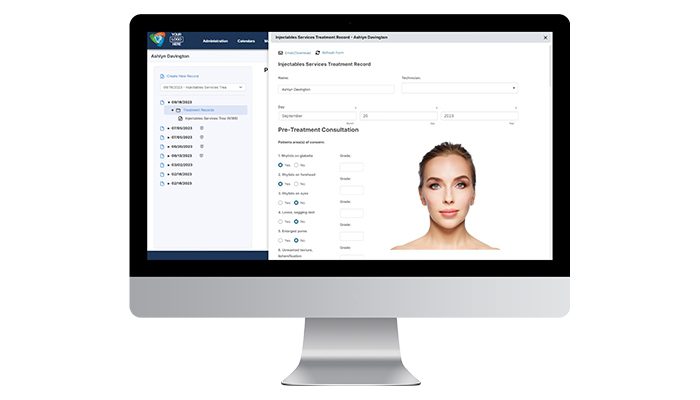Screen dimensions: 700x400
Task: Click the Your Logo Here placeholder icon
Action: [x=176, y=39]
